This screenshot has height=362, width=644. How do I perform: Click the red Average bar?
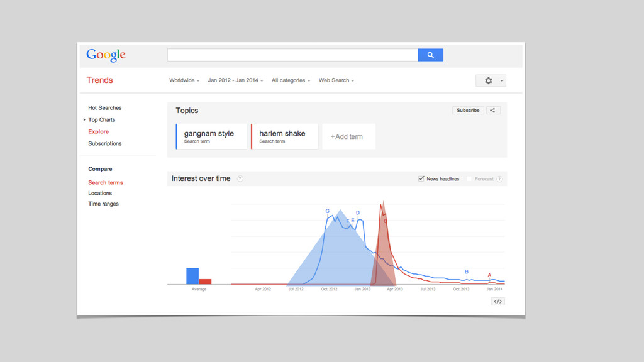tap(206, 282)
